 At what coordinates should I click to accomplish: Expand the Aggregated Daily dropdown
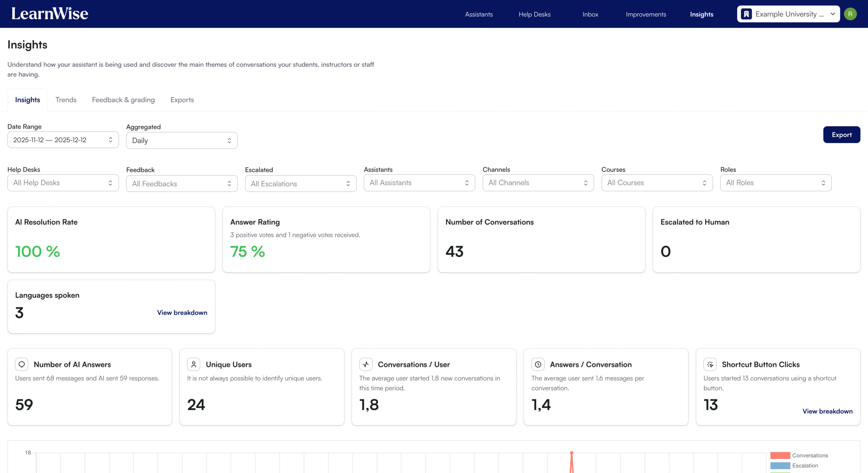click(182, 140)
